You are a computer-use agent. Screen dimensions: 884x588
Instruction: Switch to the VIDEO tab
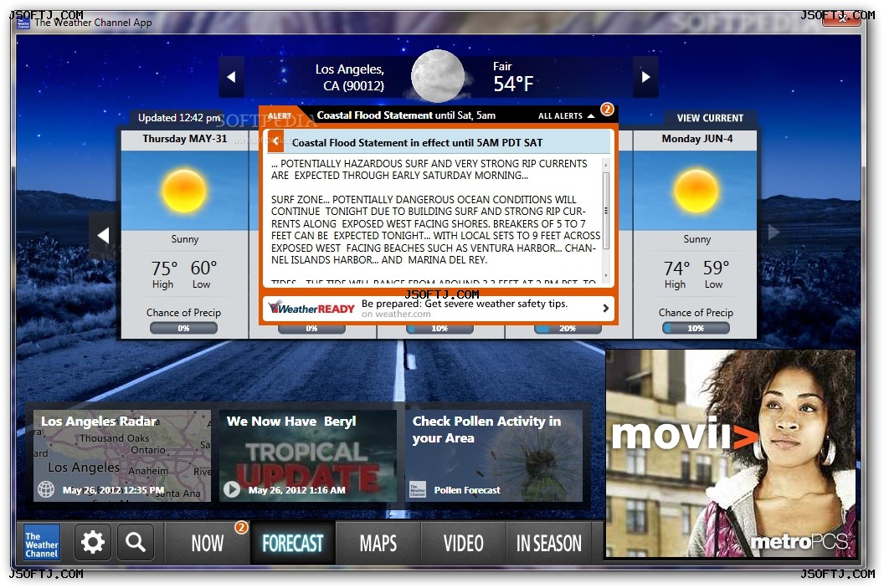(x=464, y=543)
